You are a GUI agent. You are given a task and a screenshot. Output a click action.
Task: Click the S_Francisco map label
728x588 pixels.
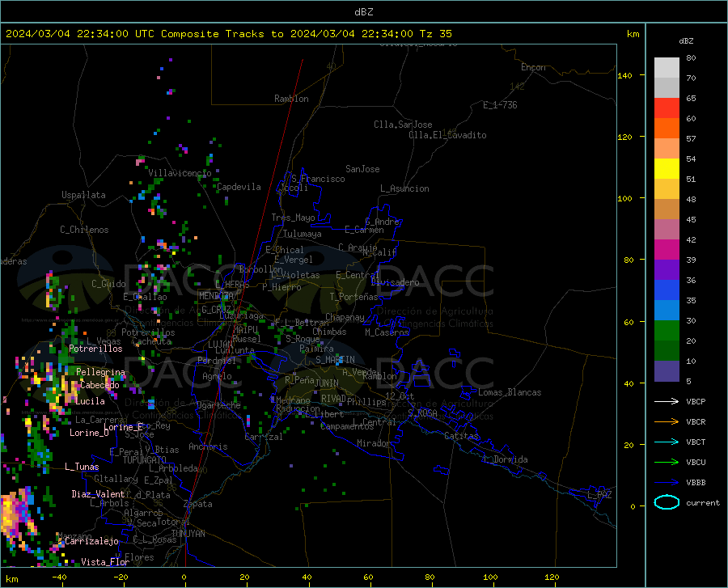click(318, 179)
